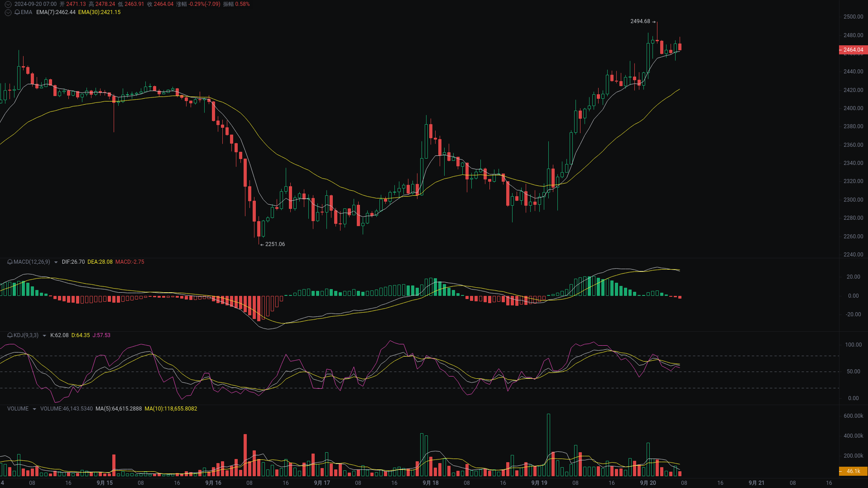Click the alert bell beside KDJ(9,3,3)
The width and height of the screenshot is (868, 488).
click(10, 335)
